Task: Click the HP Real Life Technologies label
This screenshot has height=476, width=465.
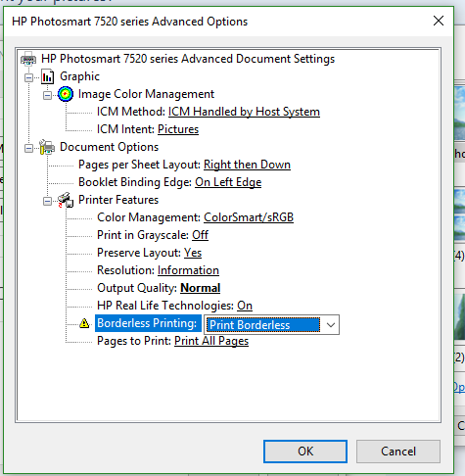Action: pyautogui.click(x=165, y=306)
